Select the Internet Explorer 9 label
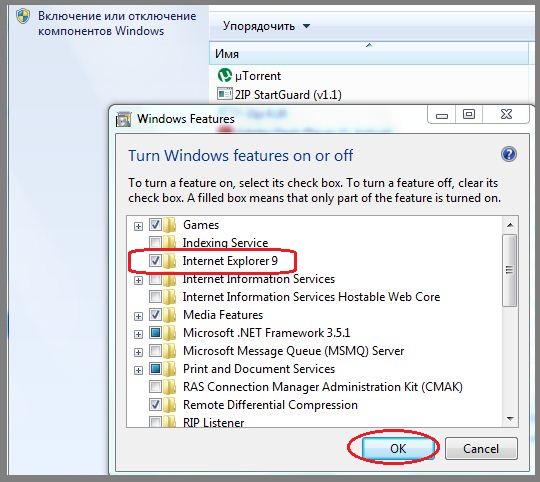 pos(230,261)
